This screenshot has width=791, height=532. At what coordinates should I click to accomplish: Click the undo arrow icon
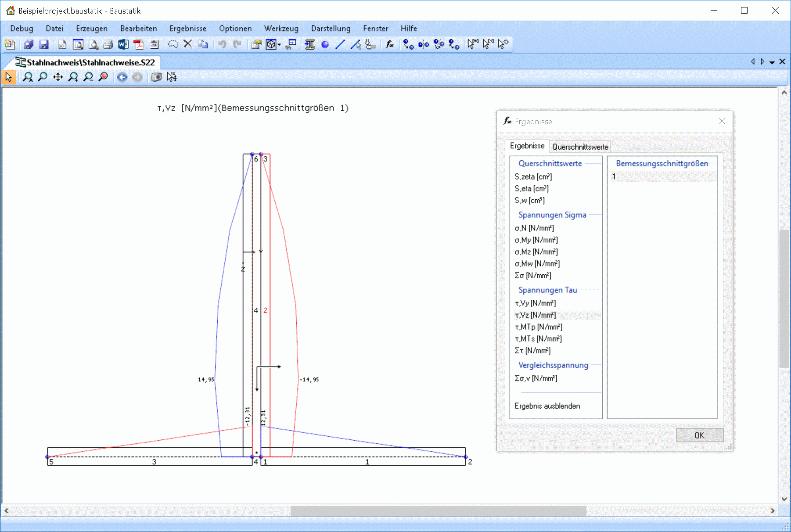coord(222,44)
